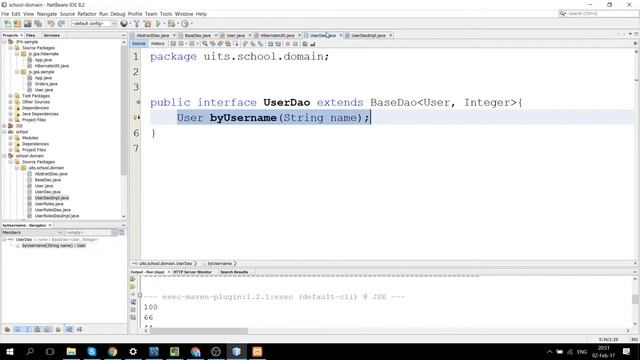The width and height of the screenshot is (640, 360).
Task: Select Orders.java in the project tree
Action: click(46, 84)
